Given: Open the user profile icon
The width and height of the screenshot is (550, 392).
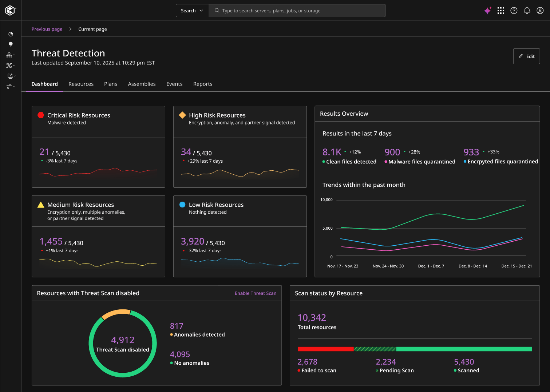Looking at the screenshot, I should tap(540, 11).
